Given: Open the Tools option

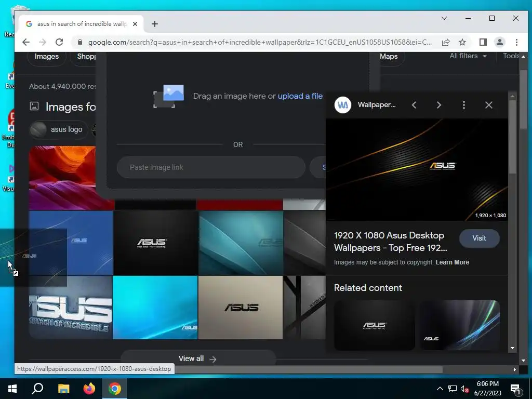Looking at the screenshot, I should [511, 56].
